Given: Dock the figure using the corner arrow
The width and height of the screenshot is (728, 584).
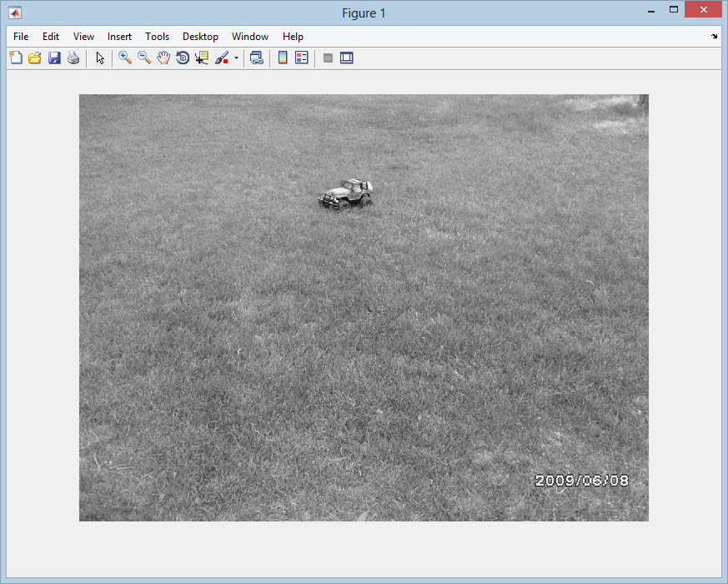Looking at the screenshot, I should click(714, 36).
